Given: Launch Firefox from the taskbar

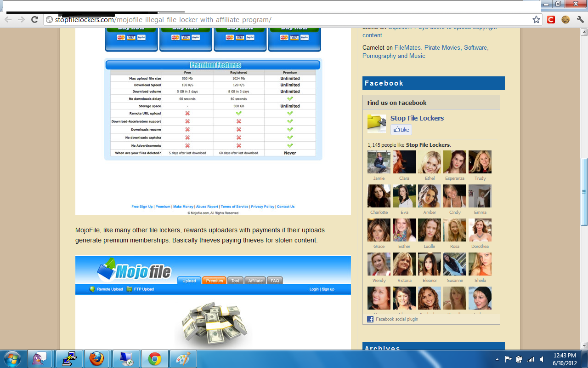Looking at the screenshot, I should click(x=97, y=359).
